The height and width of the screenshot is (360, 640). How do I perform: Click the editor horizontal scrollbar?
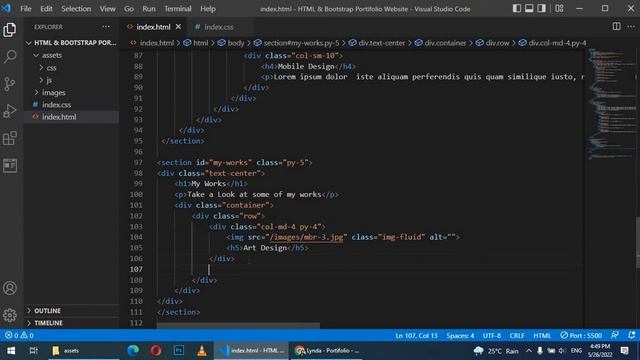point(238,326)
